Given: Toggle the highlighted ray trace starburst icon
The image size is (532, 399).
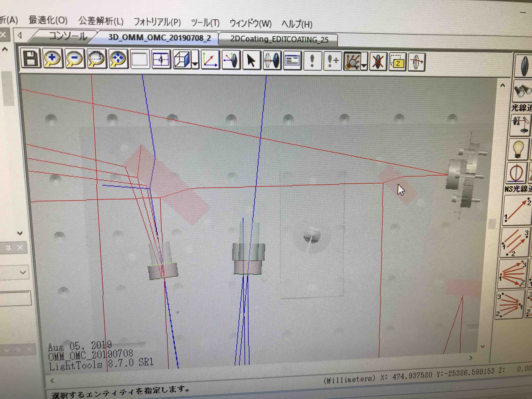Looking at the screenshot, I should [352, 62].
